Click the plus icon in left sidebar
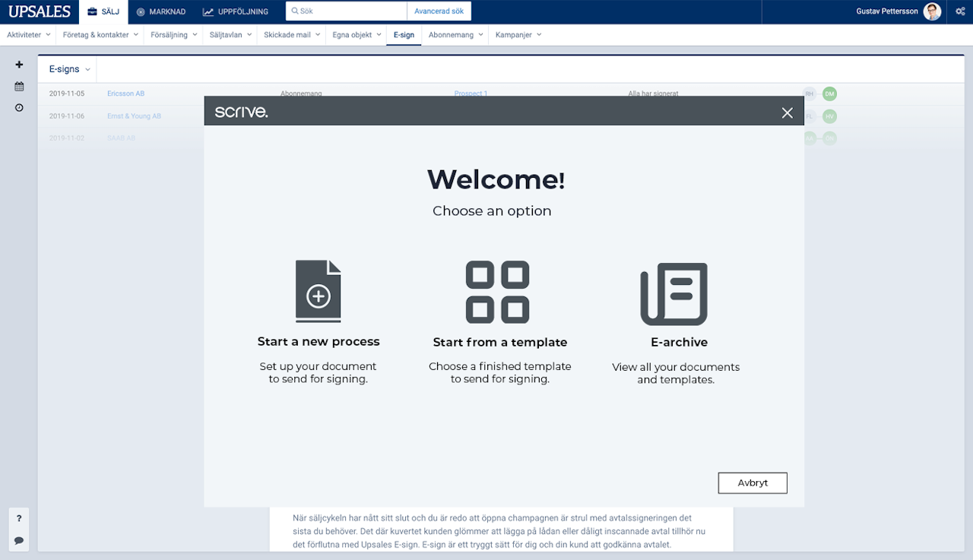 20,65
